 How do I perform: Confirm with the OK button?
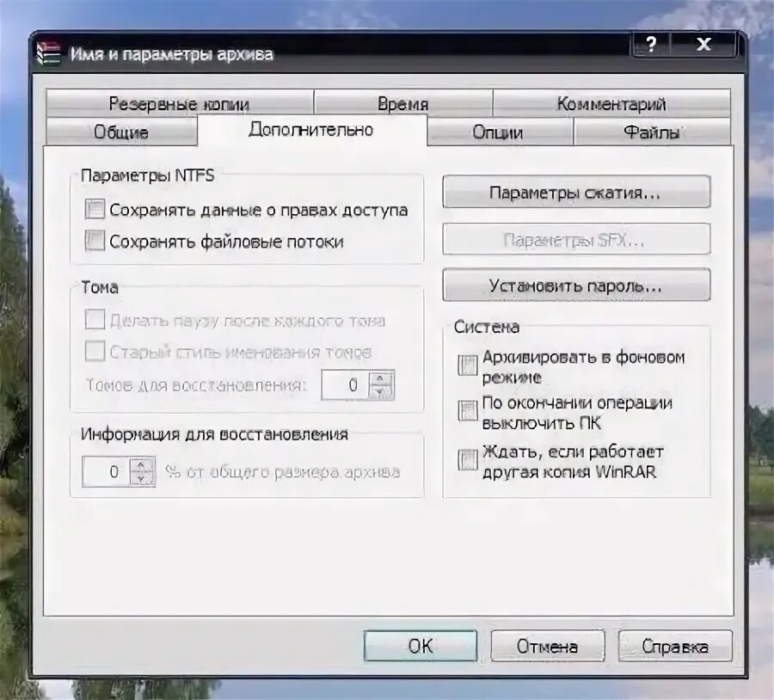coord(421,646)
